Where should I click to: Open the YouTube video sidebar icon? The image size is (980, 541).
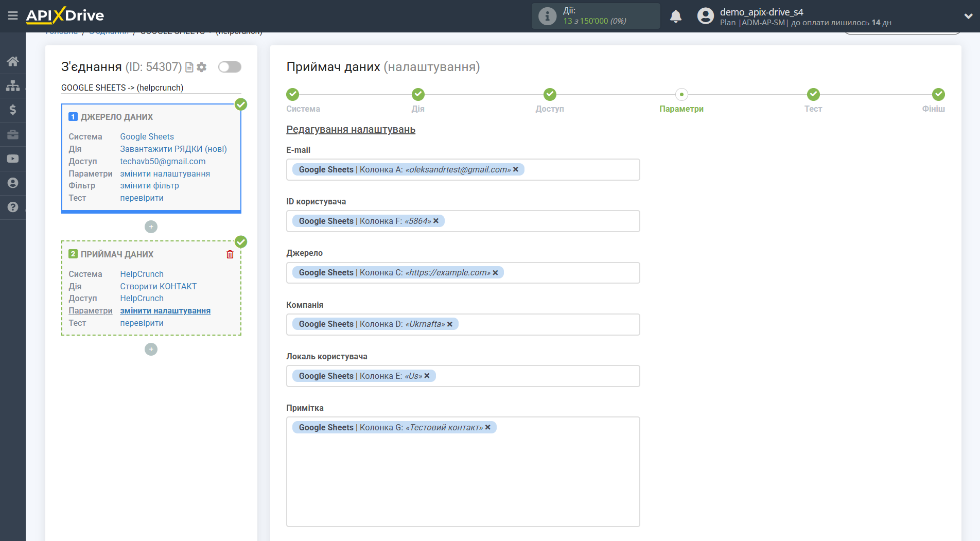click(13, 159)
